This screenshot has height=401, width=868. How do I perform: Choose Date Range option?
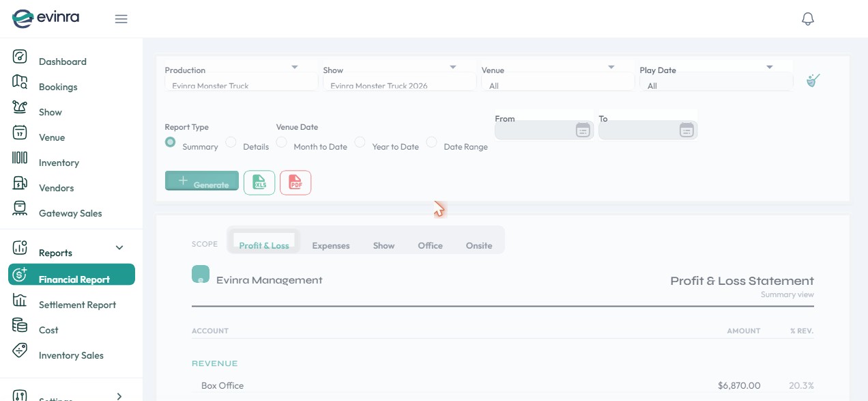431,142
